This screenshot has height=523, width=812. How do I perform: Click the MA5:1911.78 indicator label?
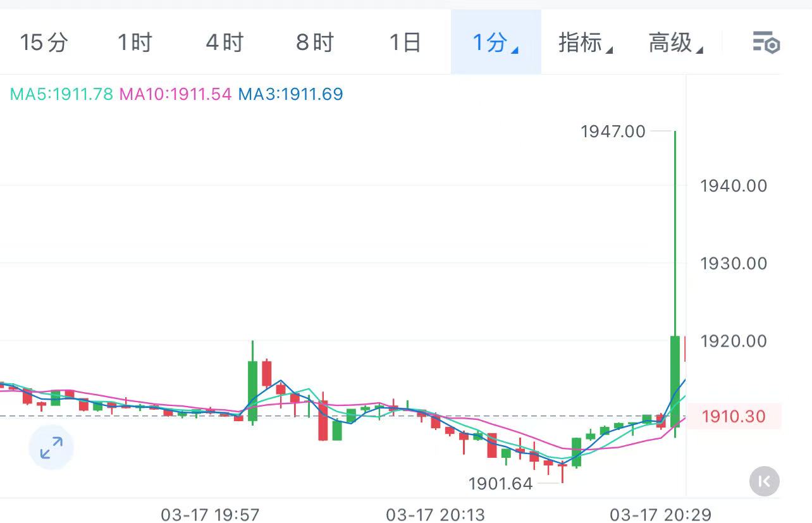tap(61, 94)
